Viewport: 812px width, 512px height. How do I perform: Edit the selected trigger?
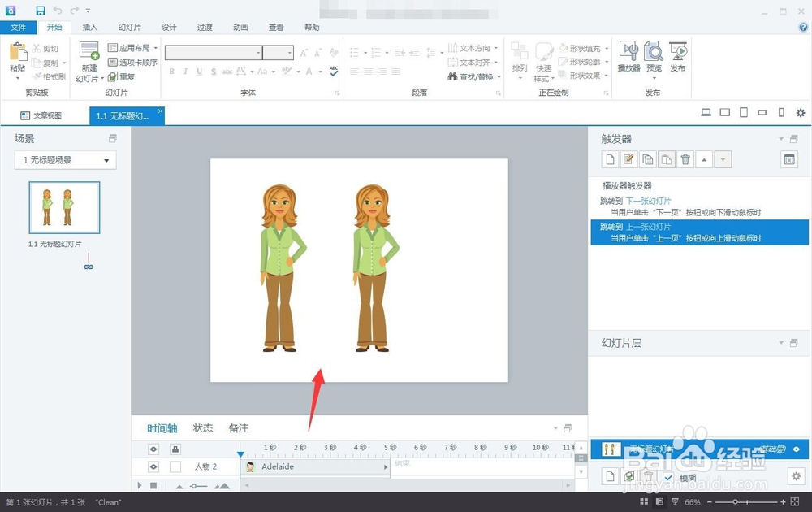click(x=628, y=159)
